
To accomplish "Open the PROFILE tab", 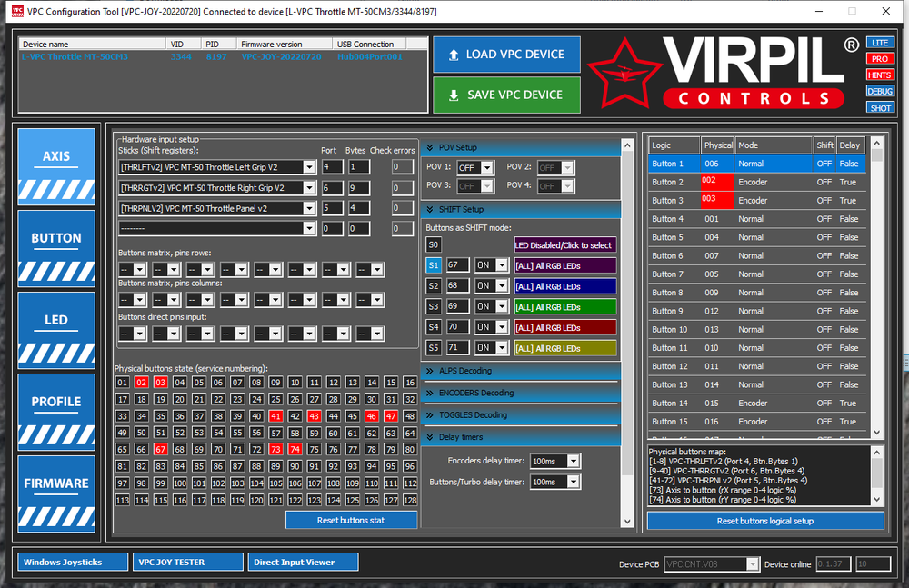I will 56,413.
